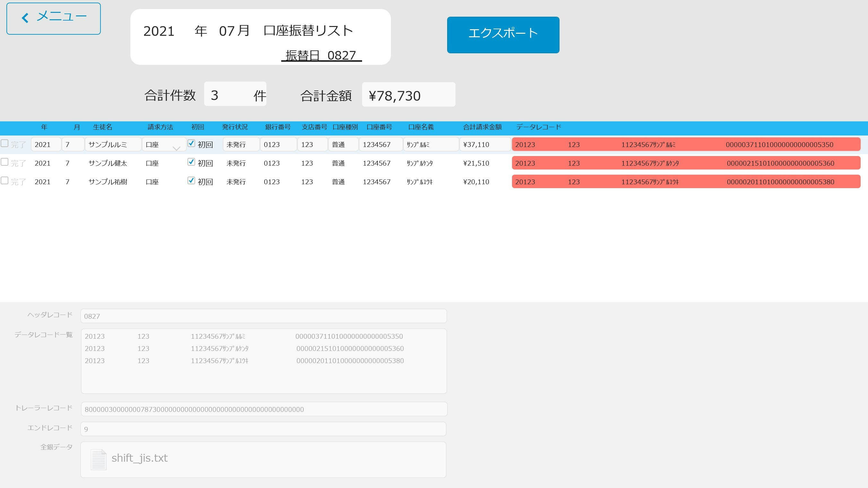Click the shift_jis.txt file icon
Screen dimensions: 868x488
click(99, 459)
